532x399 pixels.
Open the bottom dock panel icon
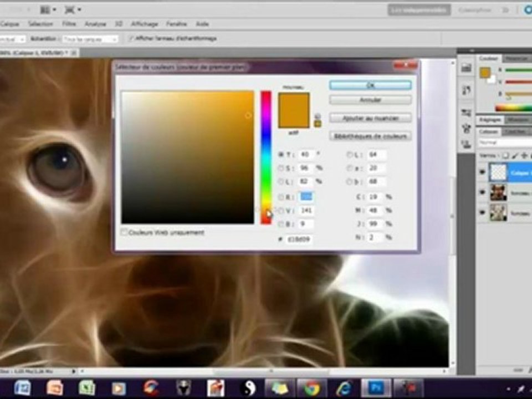(x=466, y=144)
